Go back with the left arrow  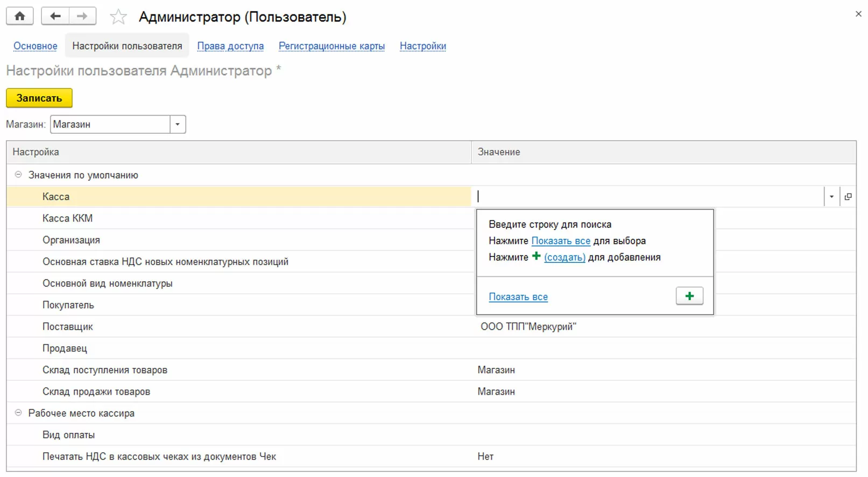point(55,16)
